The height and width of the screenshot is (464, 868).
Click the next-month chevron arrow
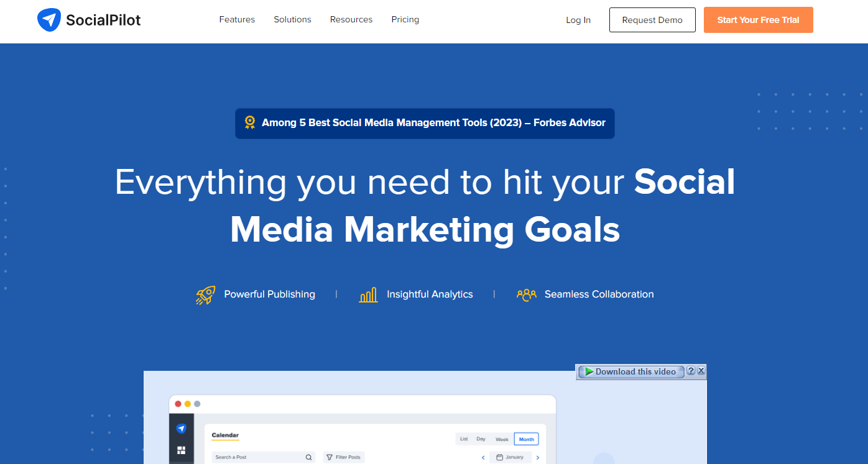[x=538, y=457]
